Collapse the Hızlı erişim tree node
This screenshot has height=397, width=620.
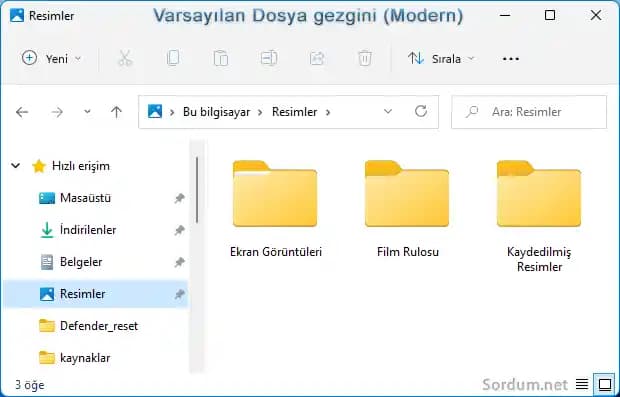[15, 166]
